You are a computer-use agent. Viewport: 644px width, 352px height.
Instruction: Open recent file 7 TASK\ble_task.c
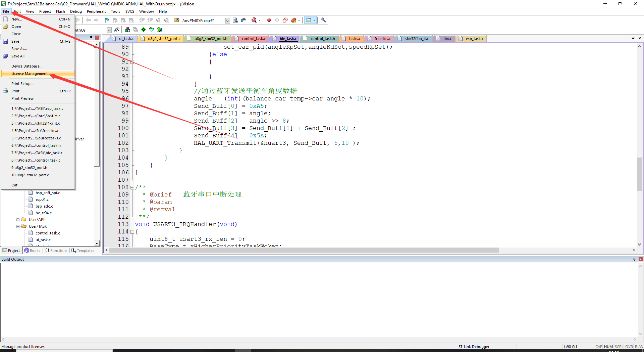(x=38, y=153)
